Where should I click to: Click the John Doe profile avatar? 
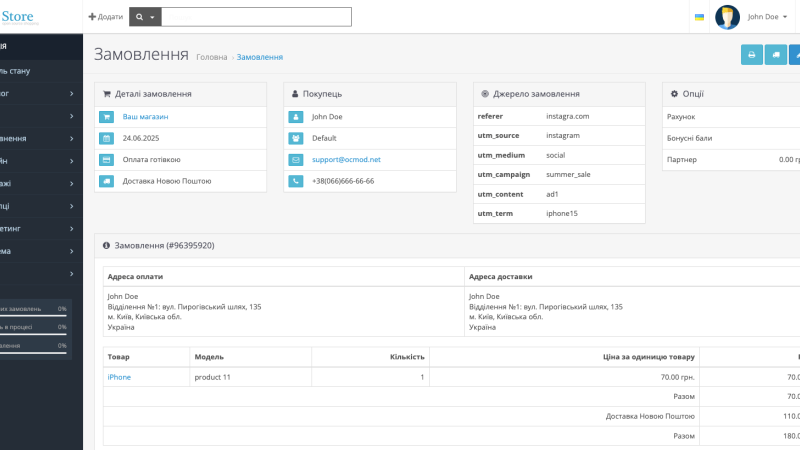click(x=728, y=17)
